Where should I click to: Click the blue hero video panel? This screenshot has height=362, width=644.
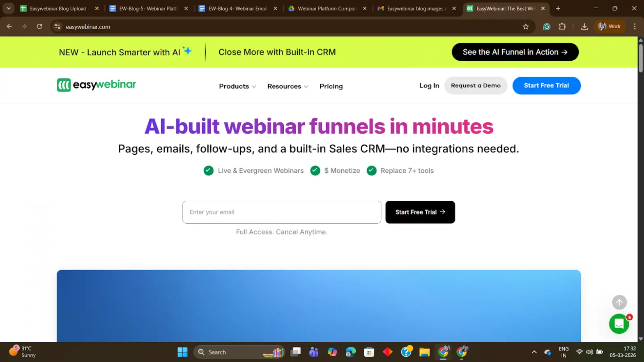click(319, 306)
